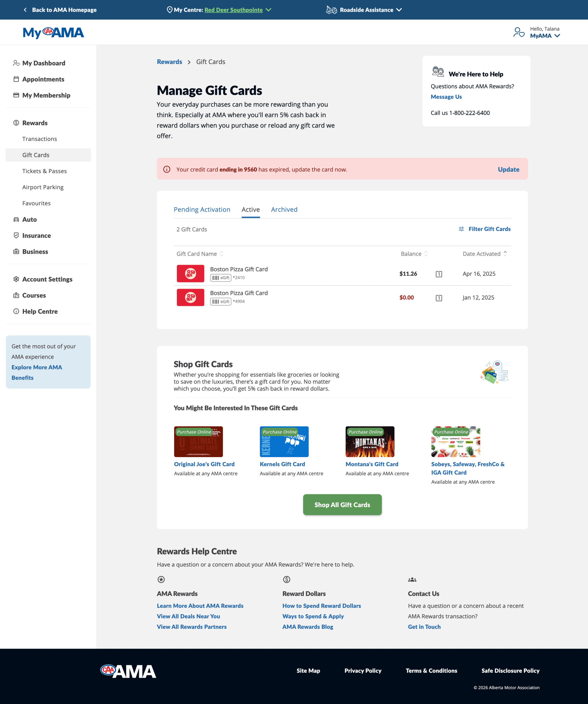
Task: Click details icon for $11.26 Boston Pizza card
Action: tap(439, 274)
